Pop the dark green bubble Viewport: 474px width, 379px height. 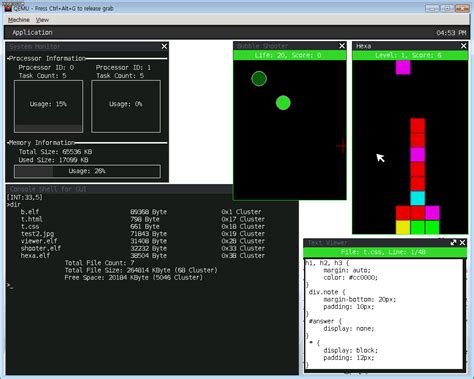click(x=259, y=79)
